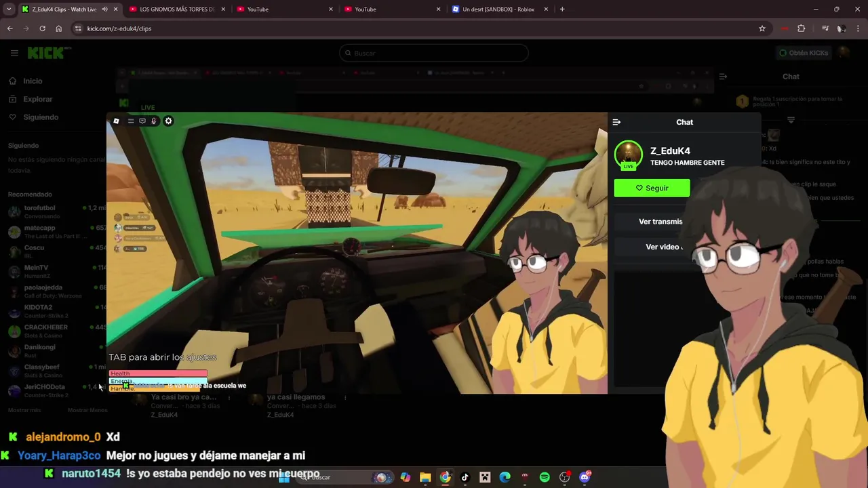Image resolution: width=868 pixels, height=488 pixels.
Task: Go to Explorar in sidebar
Action: point(37,99)
